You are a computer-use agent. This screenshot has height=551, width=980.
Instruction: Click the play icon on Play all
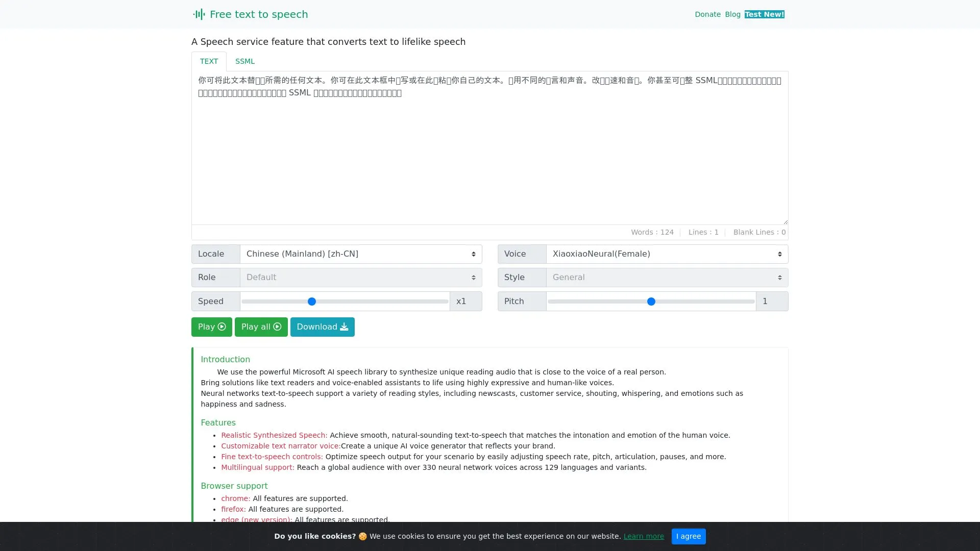(276, 327)
